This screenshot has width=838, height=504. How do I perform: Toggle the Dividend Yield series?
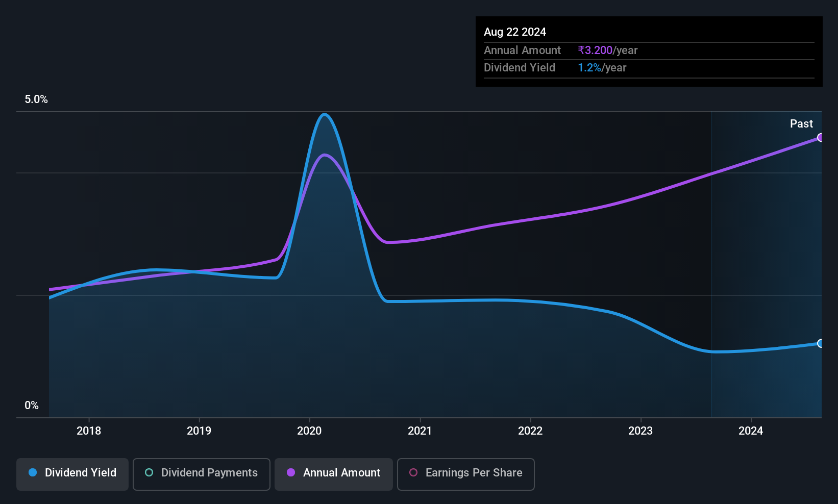(72, 474)
